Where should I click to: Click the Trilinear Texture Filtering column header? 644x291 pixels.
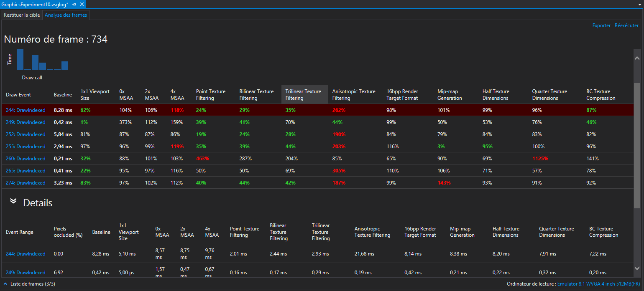pos(304,95)
